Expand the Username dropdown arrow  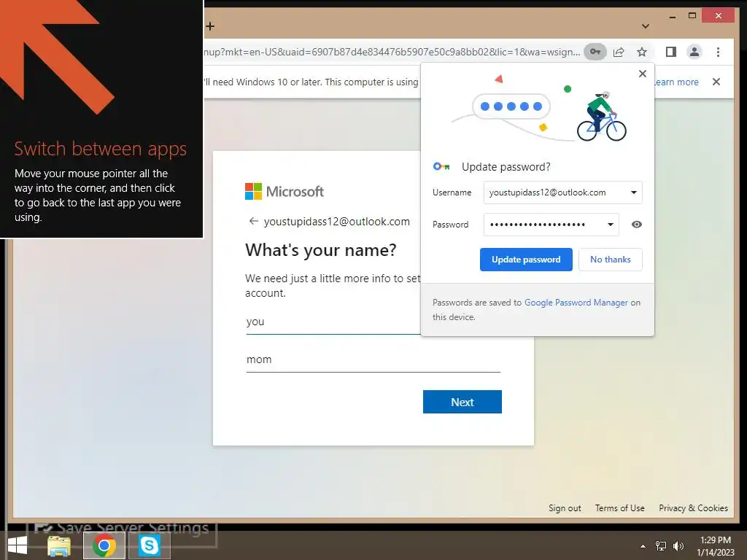(x=634, y=192)
